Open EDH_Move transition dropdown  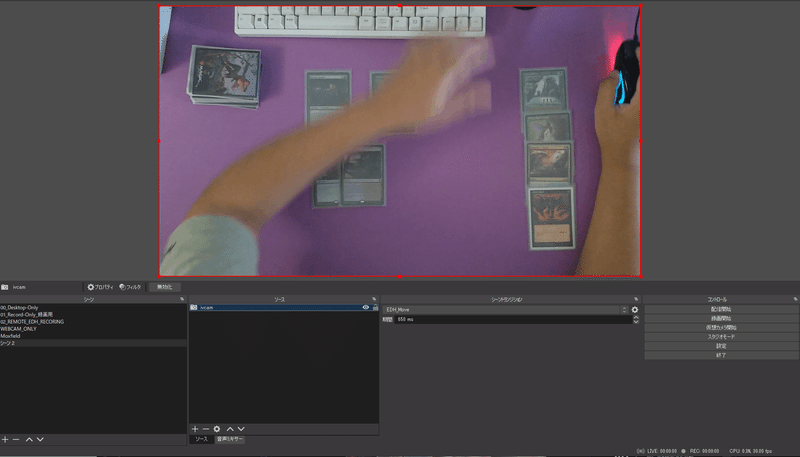click(505, 310)
